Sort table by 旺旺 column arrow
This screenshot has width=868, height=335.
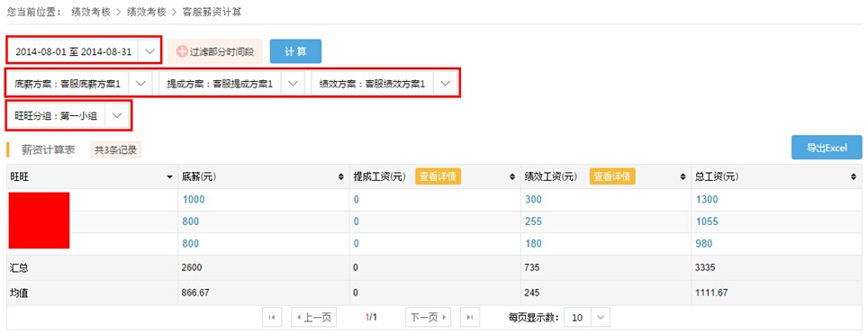click(169, 177)
